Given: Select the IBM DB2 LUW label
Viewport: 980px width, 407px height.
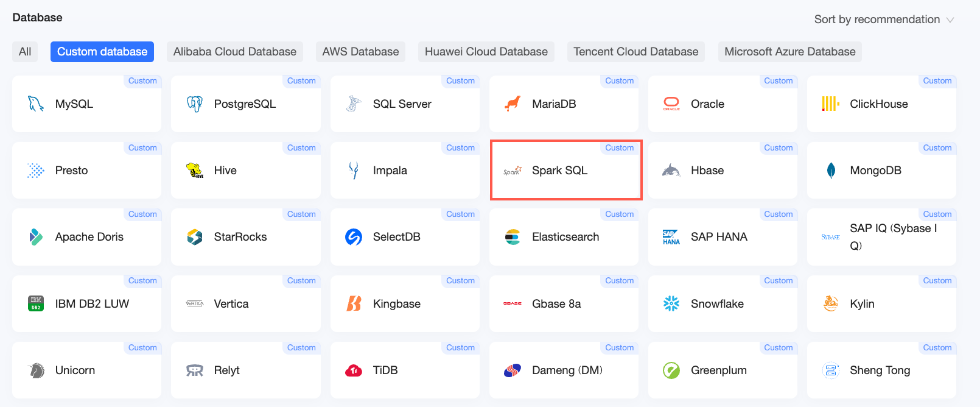Looking at the screenshot, I should pos(92,303).
